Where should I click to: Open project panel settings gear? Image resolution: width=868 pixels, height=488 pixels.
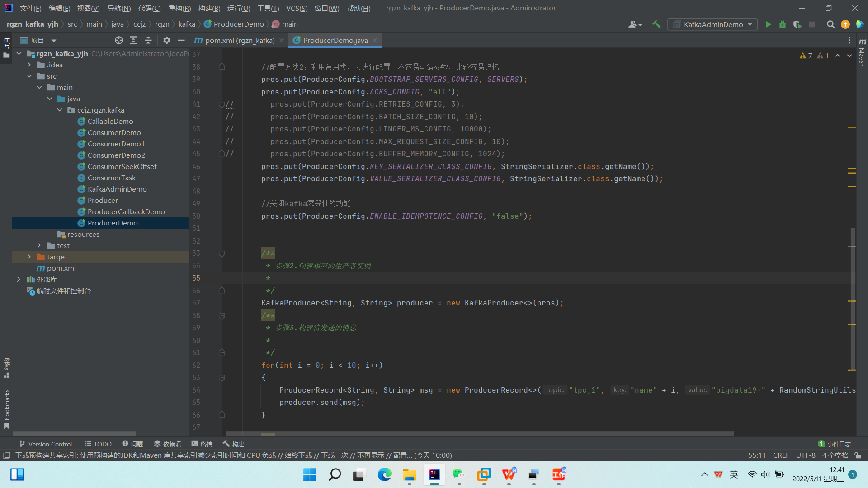[167, 40]
